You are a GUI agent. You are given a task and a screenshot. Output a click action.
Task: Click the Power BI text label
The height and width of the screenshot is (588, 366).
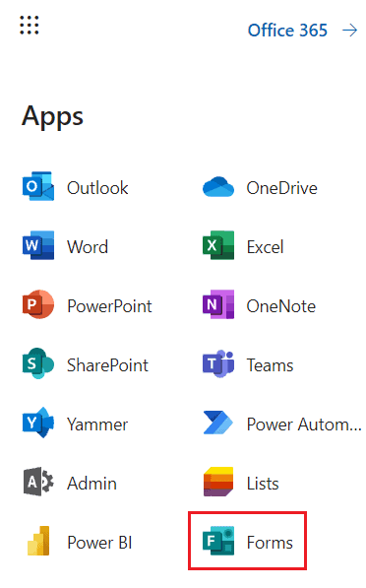(x=99, y=543)
